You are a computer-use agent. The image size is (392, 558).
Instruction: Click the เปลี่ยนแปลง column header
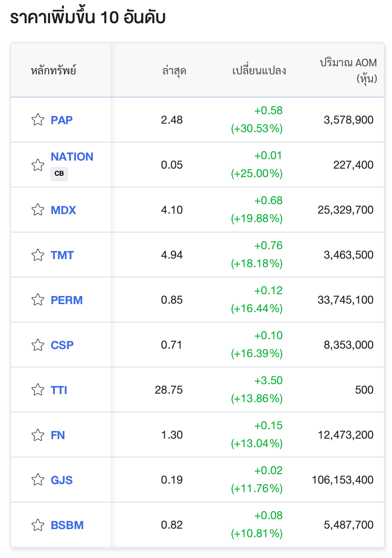point(259,71)
